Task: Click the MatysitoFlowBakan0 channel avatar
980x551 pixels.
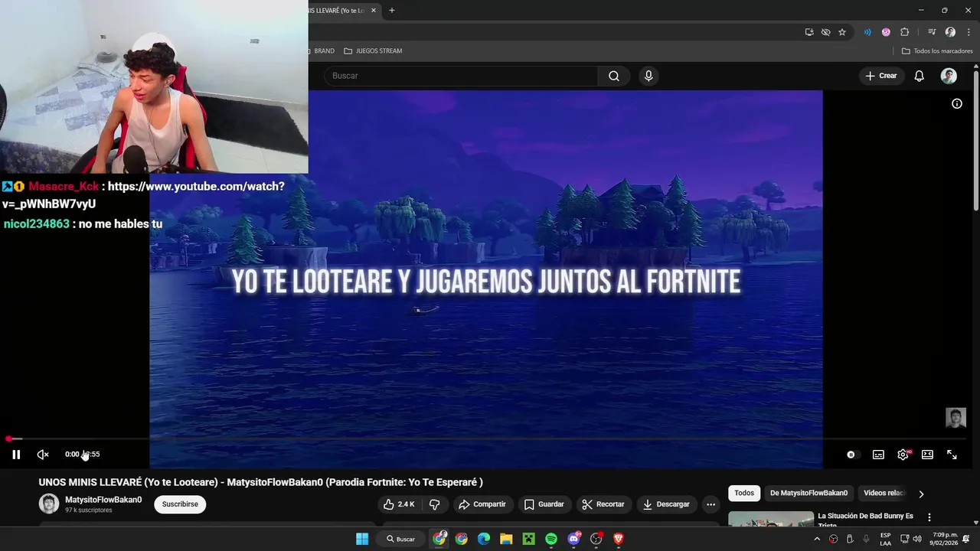Action: click(x=49, y=504)
